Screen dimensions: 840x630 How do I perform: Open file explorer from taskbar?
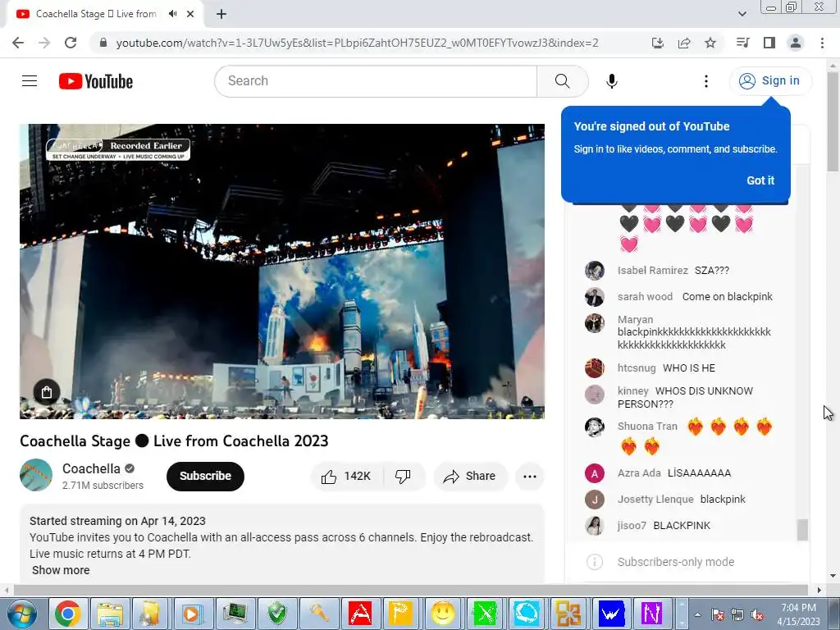110,614
